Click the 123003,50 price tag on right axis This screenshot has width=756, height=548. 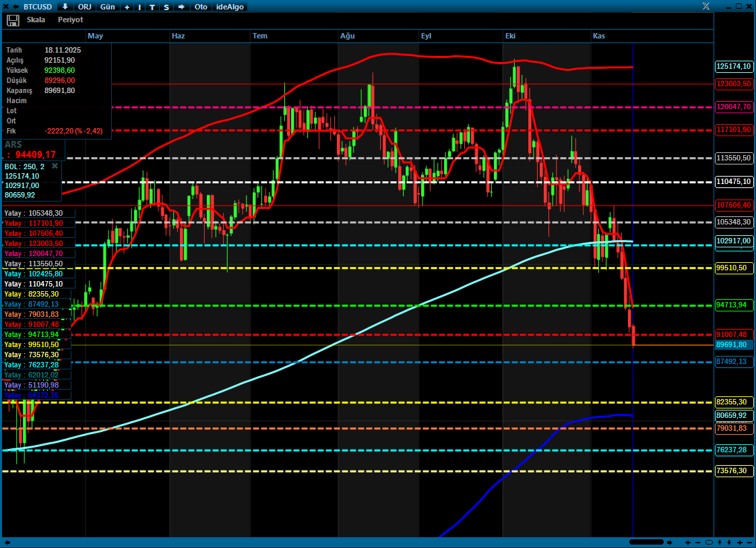pos(733,84)
